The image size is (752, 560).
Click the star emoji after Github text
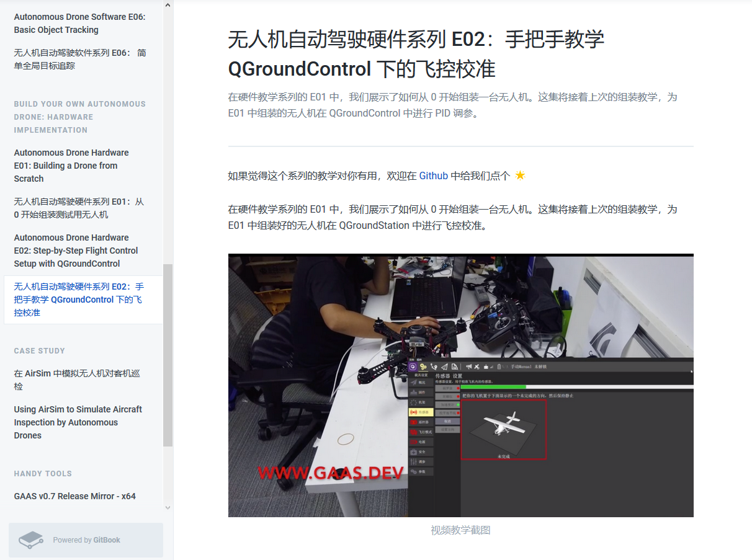click(x=520, y=176)
